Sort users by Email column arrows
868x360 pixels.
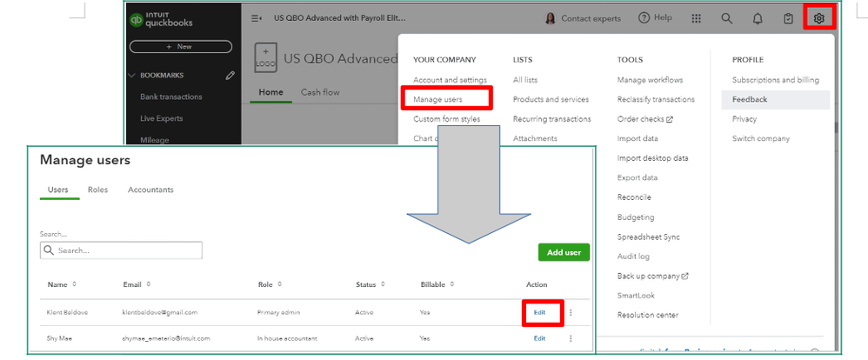pyautogui.click(x=149, y=284)
